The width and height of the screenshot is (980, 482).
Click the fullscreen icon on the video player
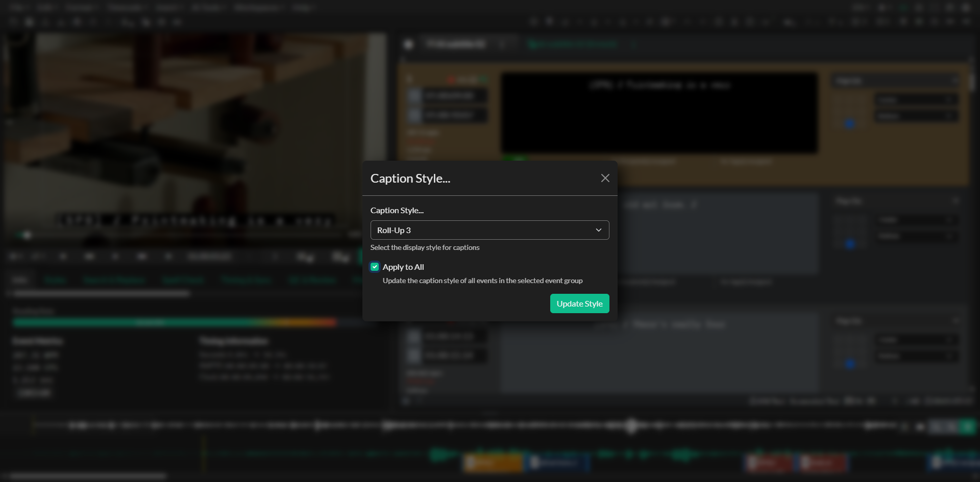tap(355, 235)
